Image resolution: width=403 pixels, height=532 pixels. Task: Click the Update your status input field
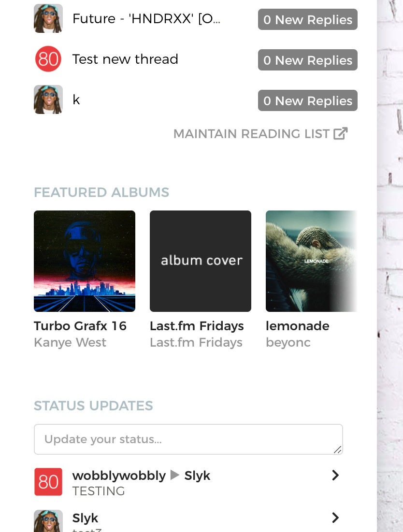[188, 439]
